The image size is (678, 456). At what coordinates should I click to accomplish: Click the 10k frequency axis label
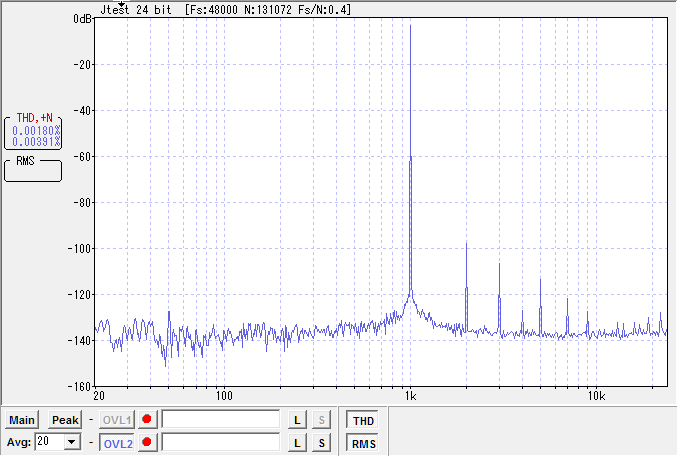(596, 396)
